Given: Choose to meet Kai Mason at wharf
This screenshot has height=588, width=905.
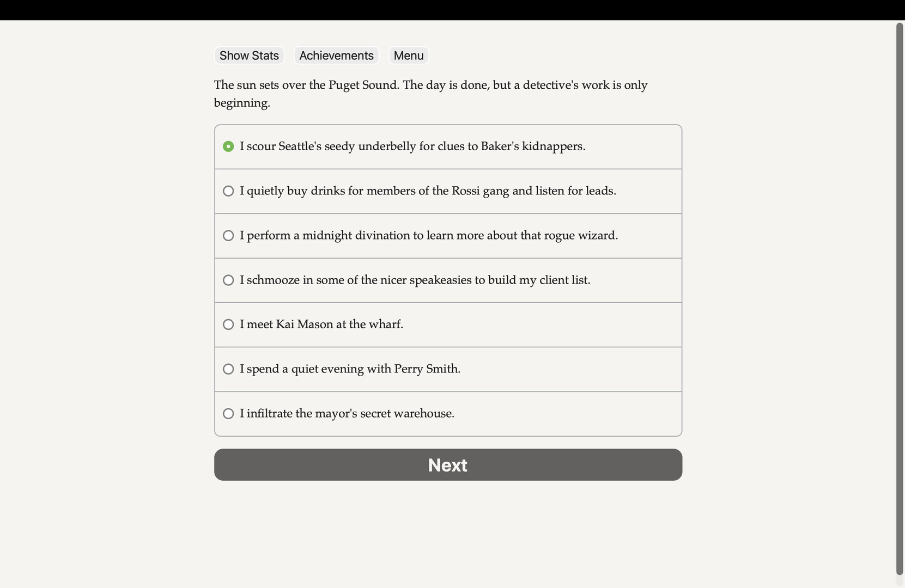Looking at the screenshot, I should [x=228, y=324].
